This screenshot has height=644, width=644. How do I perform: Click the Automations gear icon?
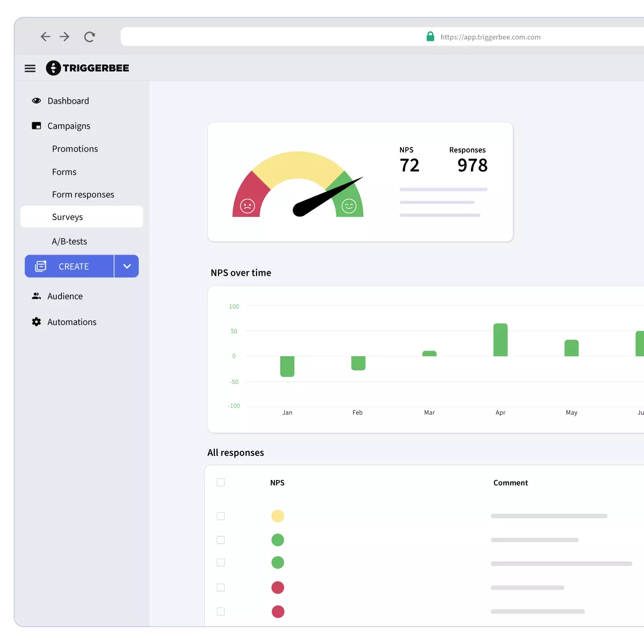tap(36, 322)
